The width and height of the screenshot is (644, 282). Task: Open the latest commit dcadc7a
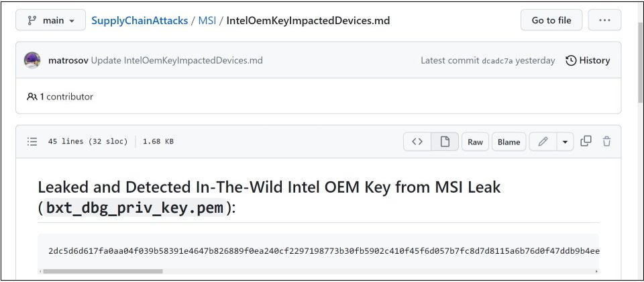click(x=497, y=61)
